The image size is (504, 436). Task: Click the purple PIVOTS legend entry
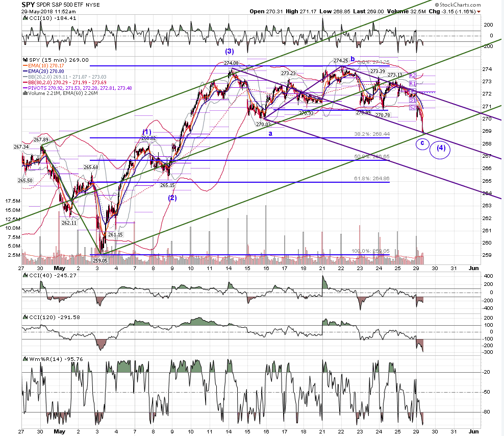pos(78,88)
